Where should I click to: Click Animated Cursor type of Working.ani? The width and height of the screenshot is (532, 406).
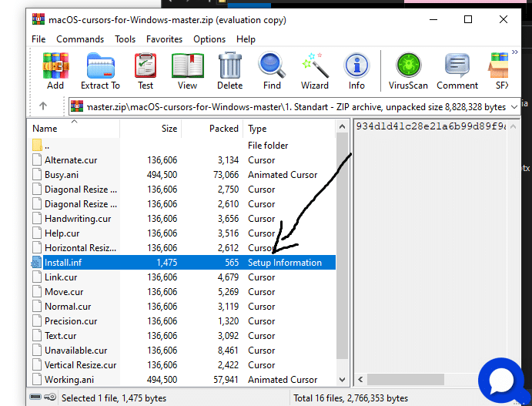pos(283,379)
